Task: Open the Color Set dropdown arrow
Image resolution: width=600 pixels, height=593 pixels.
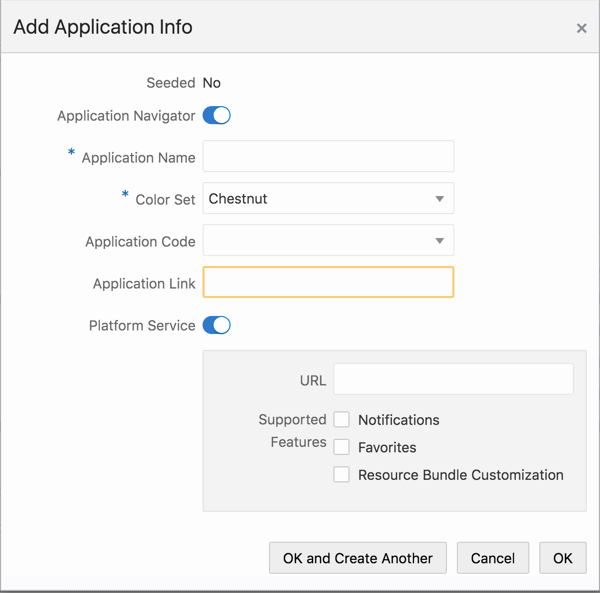Action: (x=440, y=199)
